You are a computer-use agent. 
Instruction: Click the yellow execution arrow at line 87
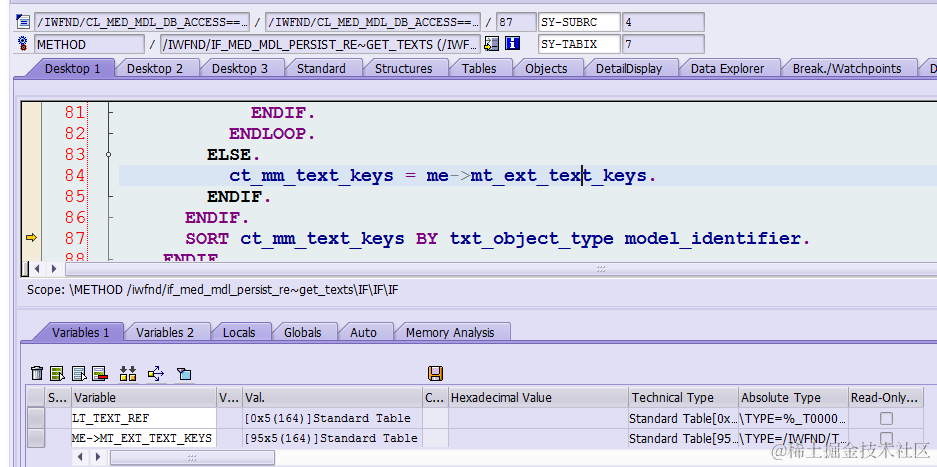31,238
